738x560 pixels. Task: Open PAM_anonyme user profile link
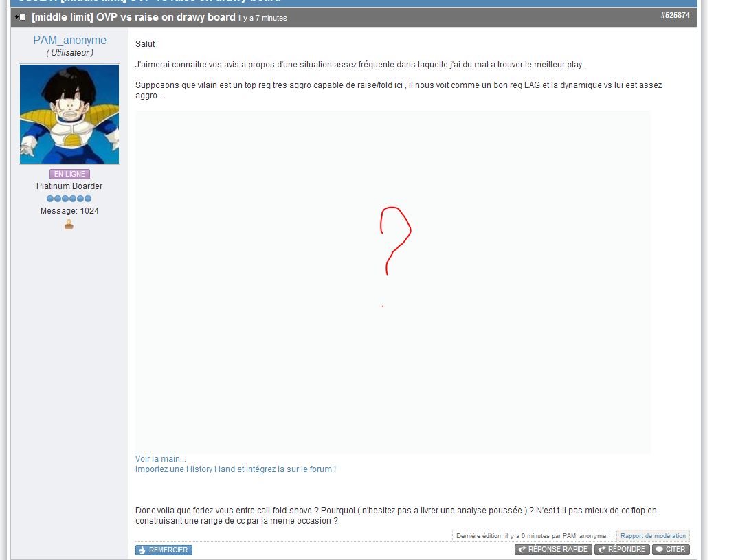pyautogui.click(x=69, y=41)
